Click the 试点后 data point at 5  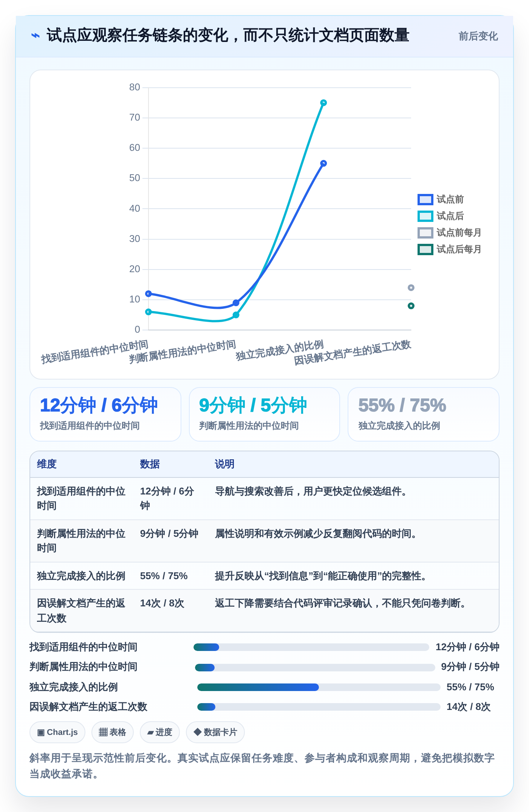(x=236, y=315)
